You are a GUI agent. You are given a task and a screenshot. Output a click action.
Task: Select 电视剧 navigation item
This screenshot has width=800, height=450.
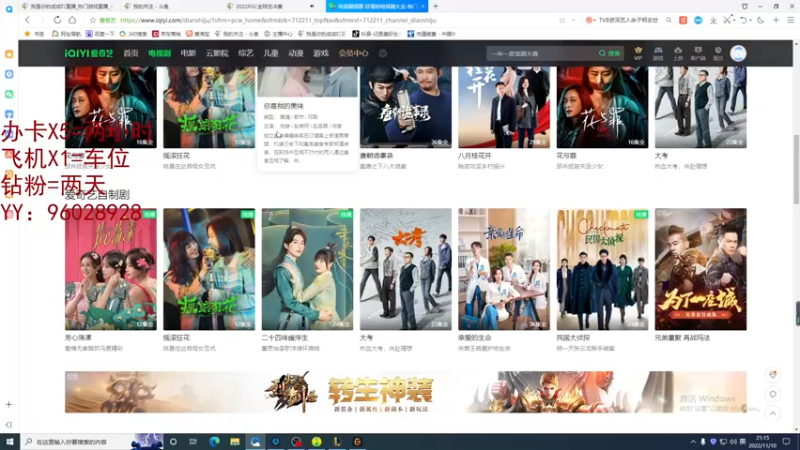point(160,53)
